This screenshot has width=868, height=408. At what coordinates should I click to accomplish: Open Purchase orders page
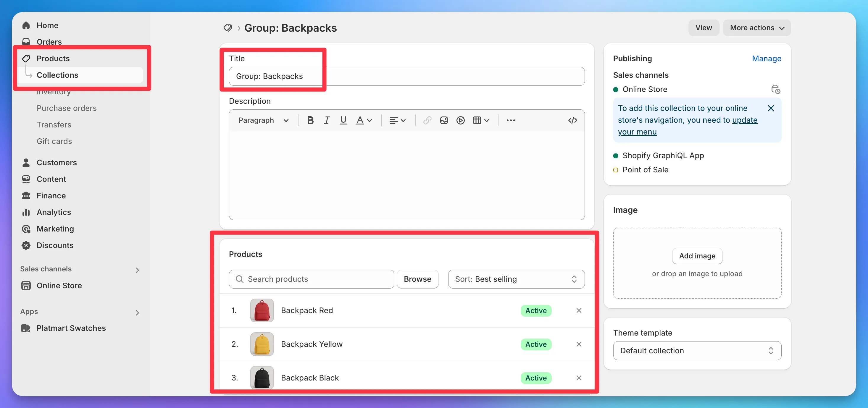click(x=66, y=108)
